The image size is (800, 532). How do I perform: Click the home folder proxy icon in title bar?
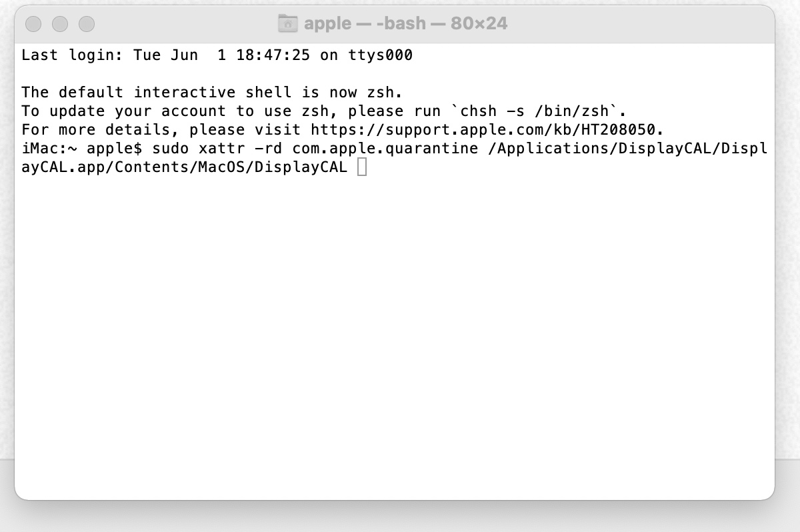pyautogui.click(x=287, y=24)
